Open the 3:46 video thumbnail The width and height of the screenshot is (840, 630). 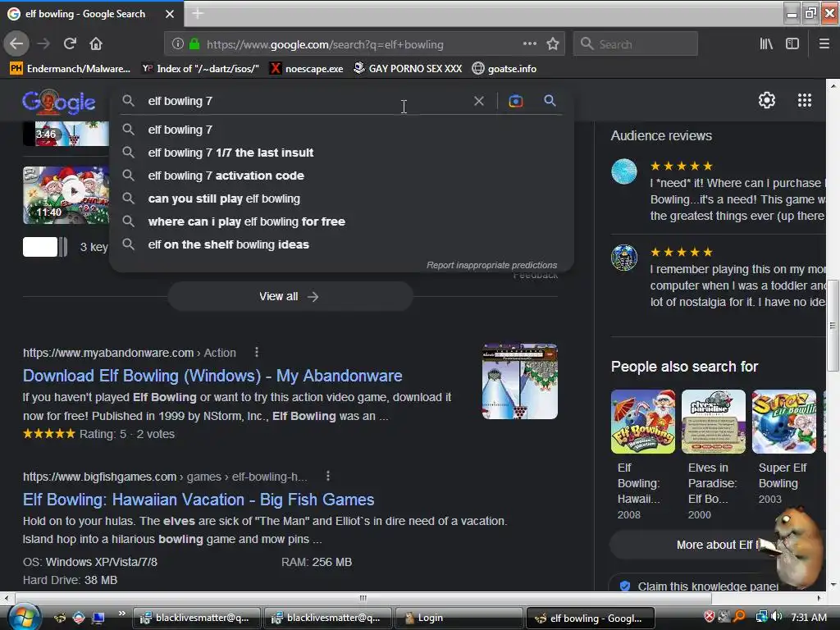coord(66,134)
